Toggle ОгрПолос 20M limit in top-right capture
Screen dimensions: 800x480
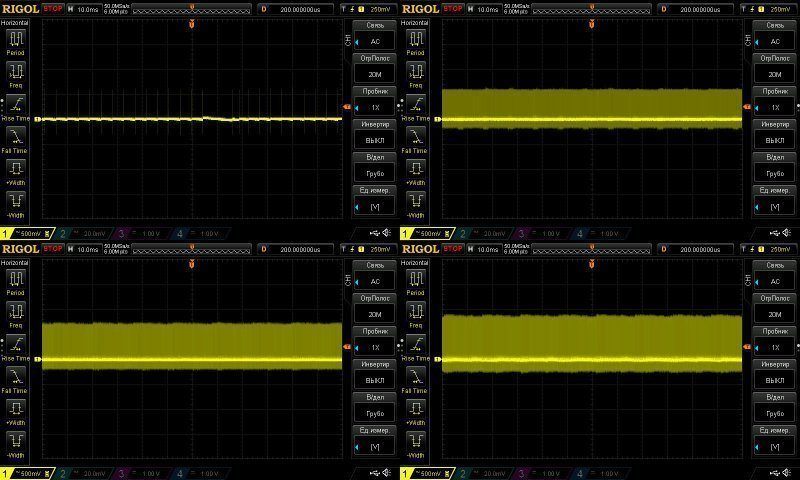774,69
